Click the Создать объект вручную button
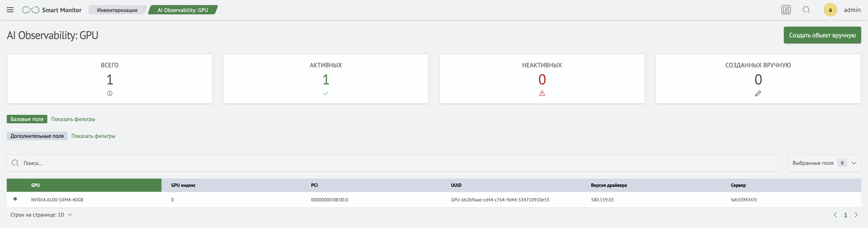This screenshot has height=228, width=868. [822, 35]
